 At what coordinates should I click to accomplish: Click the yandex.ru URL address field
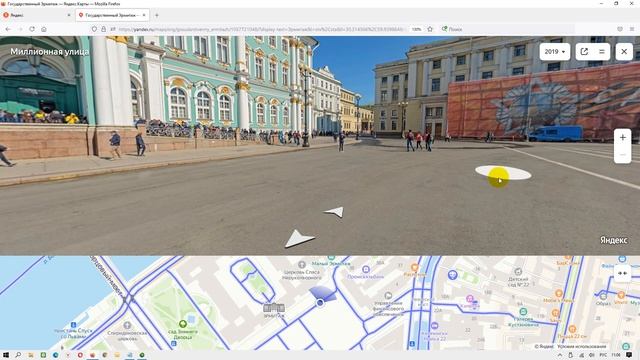(261, 29)
